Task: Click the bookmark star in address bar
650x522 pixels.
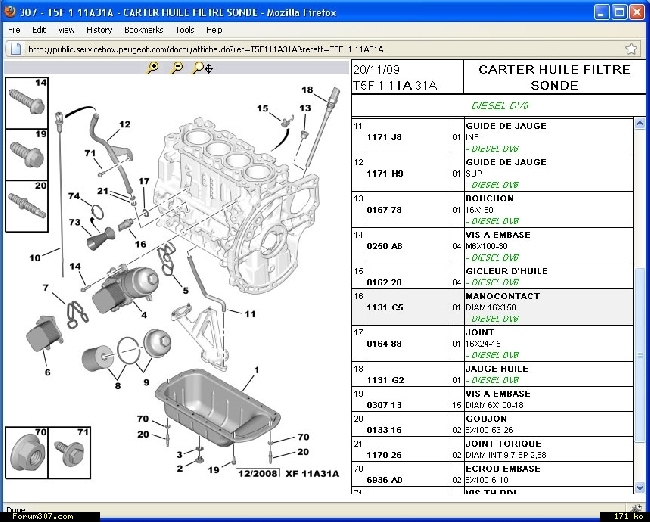Action: [x=631, y=48]
